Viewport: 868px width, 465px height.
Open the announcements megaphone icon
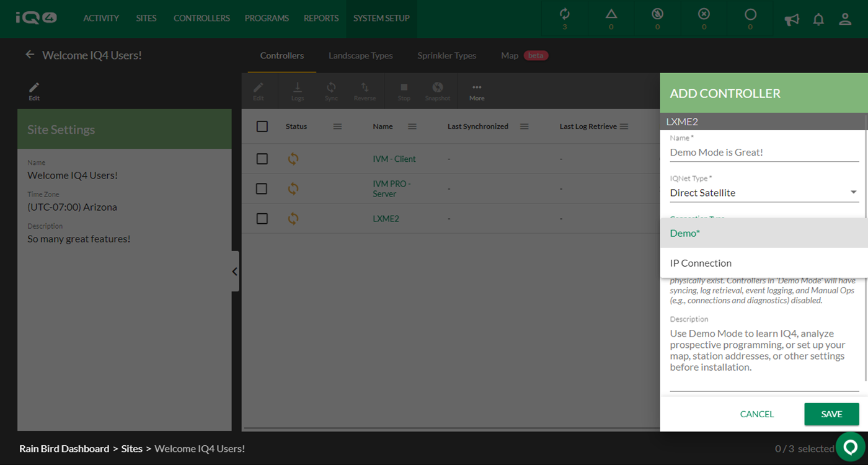tap(792, 19)
